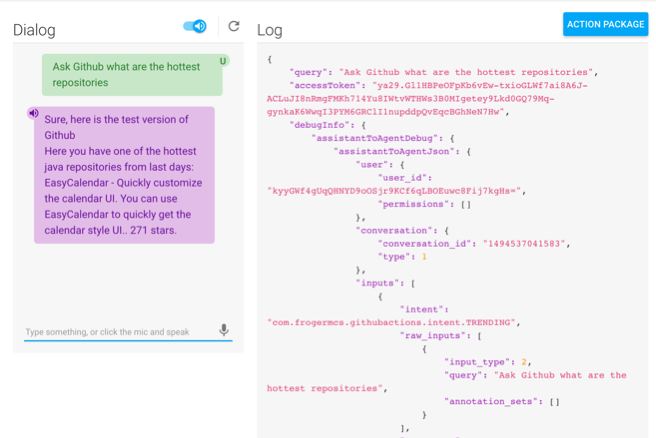Select the purple EasyCalendar response bubble

pyautogui.click(x=124, y=175)
